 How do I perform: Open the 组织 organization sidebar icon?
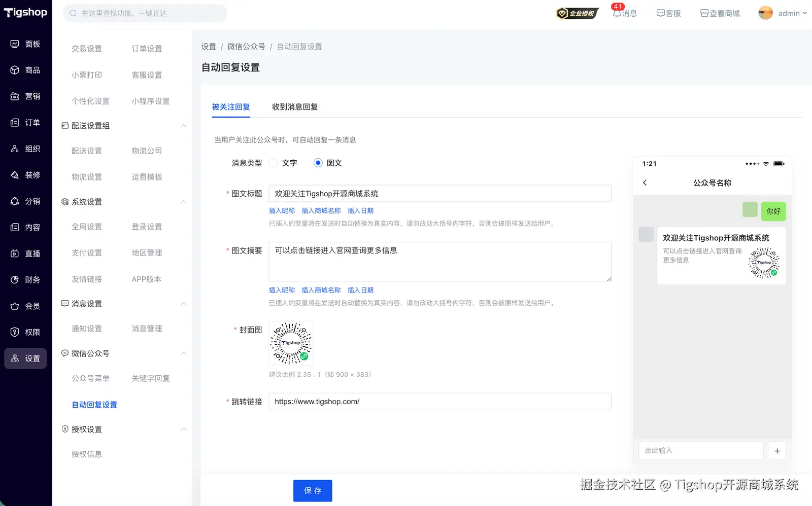pyautogui.click(x=15, y=149)
